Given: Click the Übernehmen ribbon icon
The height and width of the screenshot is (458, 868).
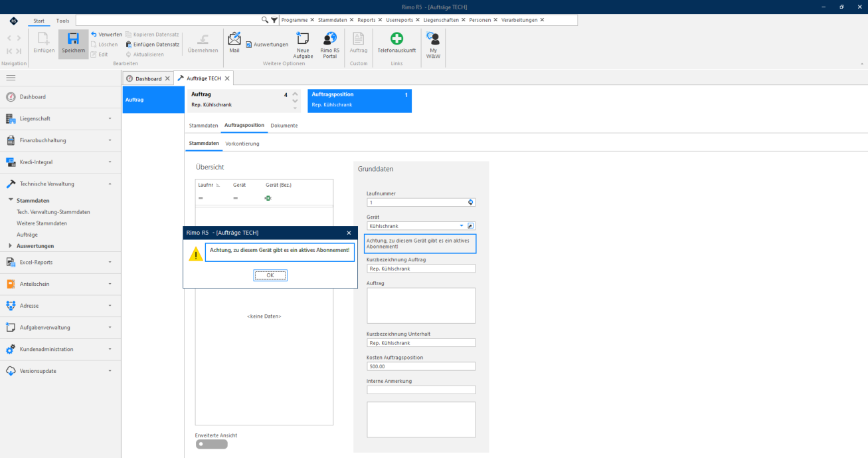Looking at the screenshot, I should pos(203,39).
